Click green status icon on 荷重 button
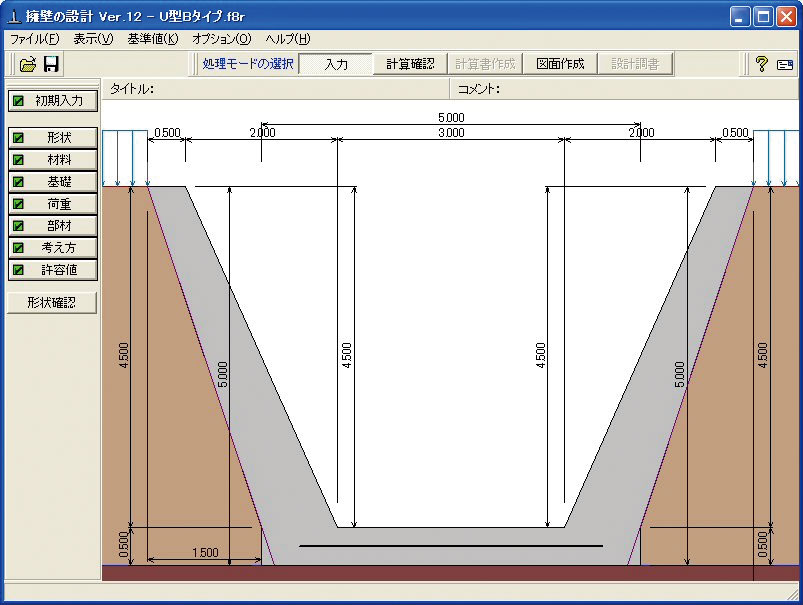This screenshot has height=605, width=803. click(x=18, y=204)
